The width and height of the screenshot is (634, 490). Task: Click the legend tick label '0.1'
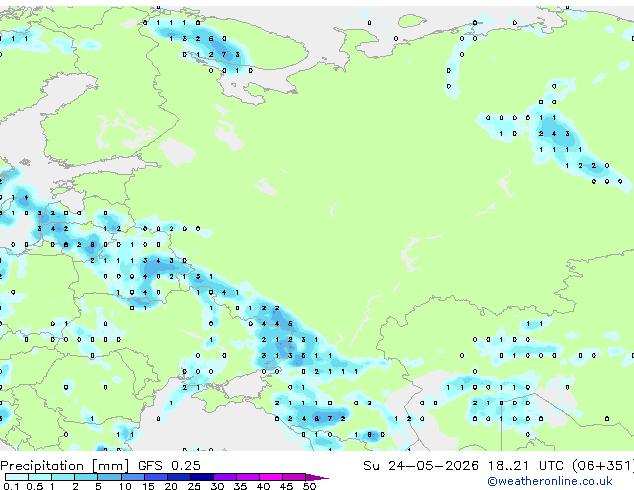click(x=11, y=486)
